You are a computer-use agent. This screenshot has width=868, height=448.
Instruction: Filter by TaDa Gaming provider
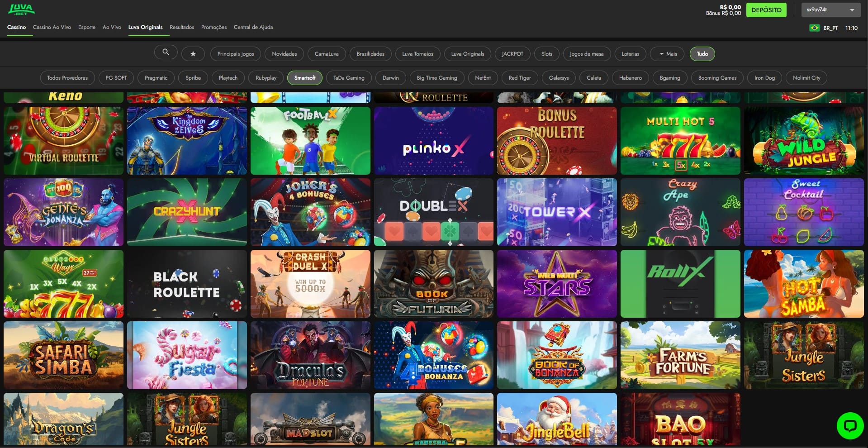tap(349, 78)
